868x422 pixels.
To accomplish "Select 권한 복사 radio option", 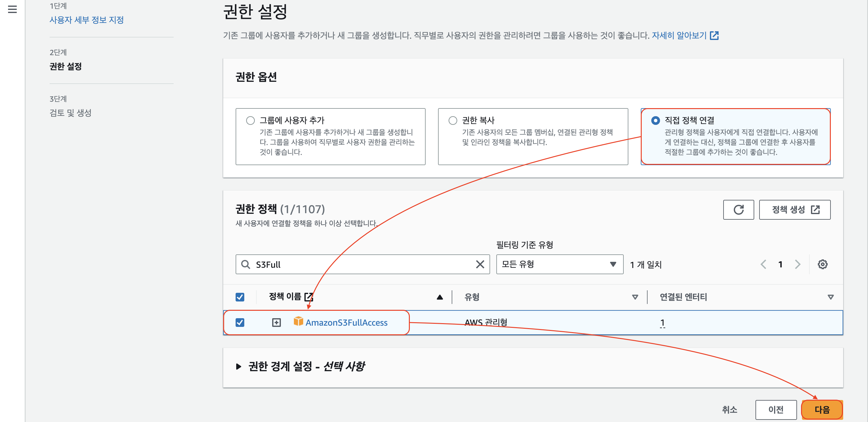I will (453, 121).
